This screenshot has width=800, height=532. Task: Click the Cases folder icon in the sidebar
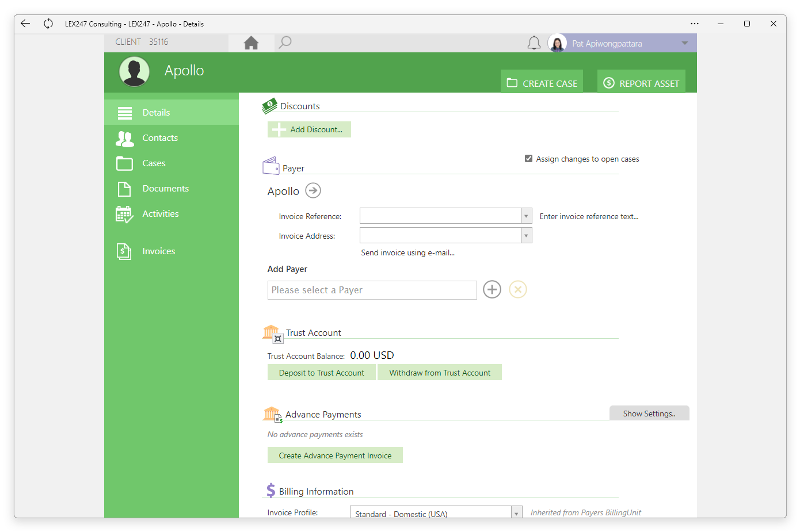click(x=125, y=163)
